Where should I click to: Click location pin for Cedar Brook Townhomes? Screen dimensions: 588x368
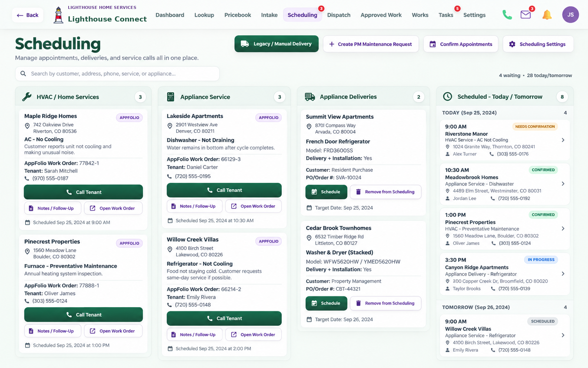click(x=309, y=238)
